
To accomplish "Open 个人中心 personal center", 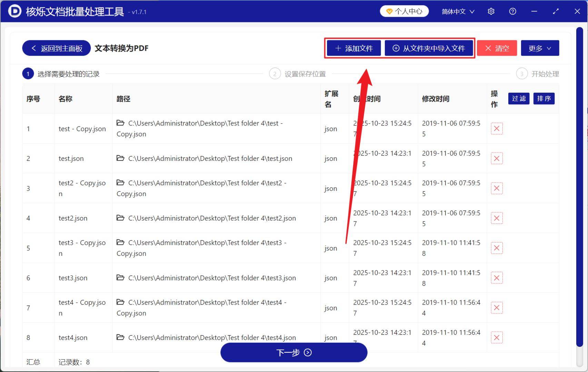I will point(404,11).
